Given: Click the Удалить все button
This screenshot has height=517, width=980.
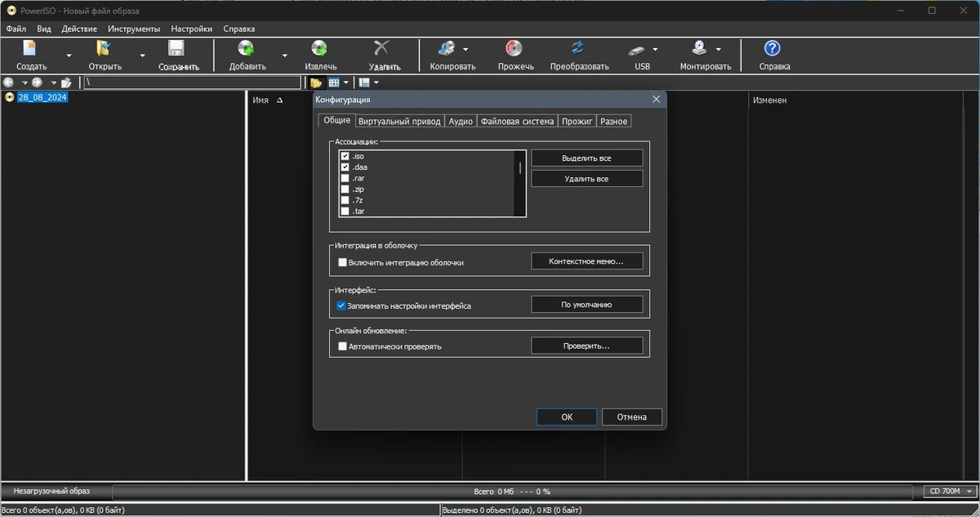Looking at the screenshot, I should tap(586, 178).
